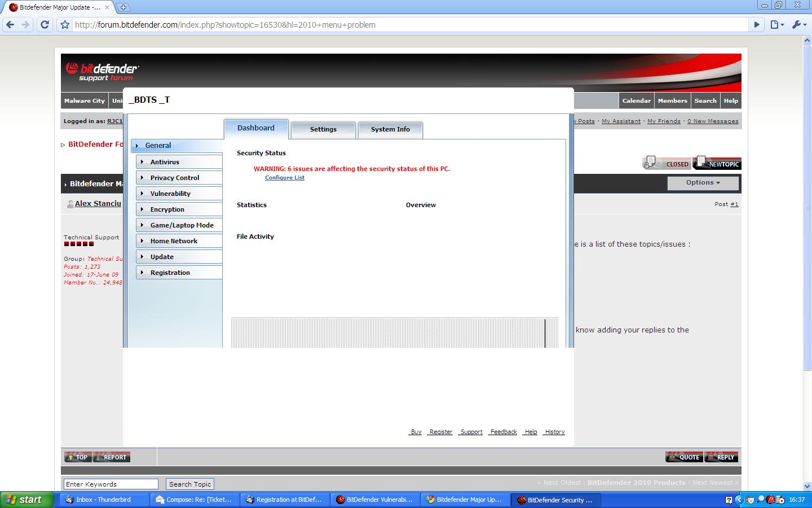Click the Help link in the BitDefender footer
The image size is (812, 508).
coord(530,432)
